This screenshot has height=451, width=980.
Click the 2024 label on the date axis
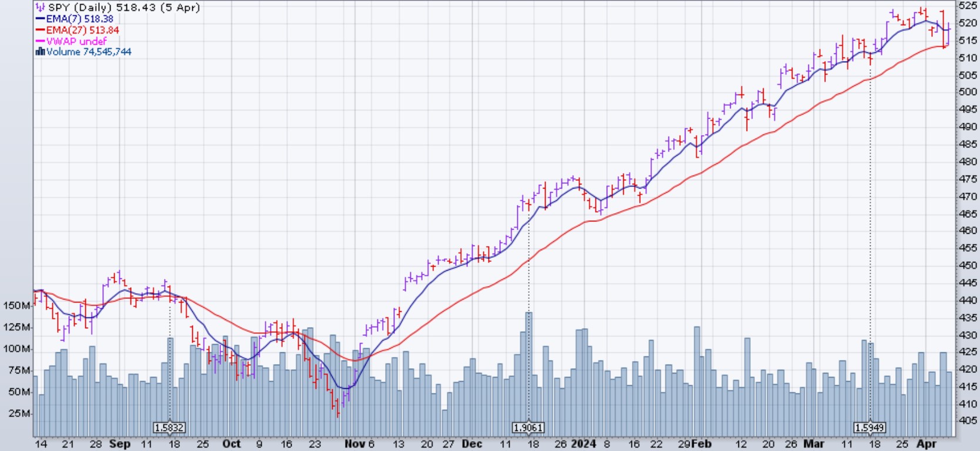(x=584, y=444)
